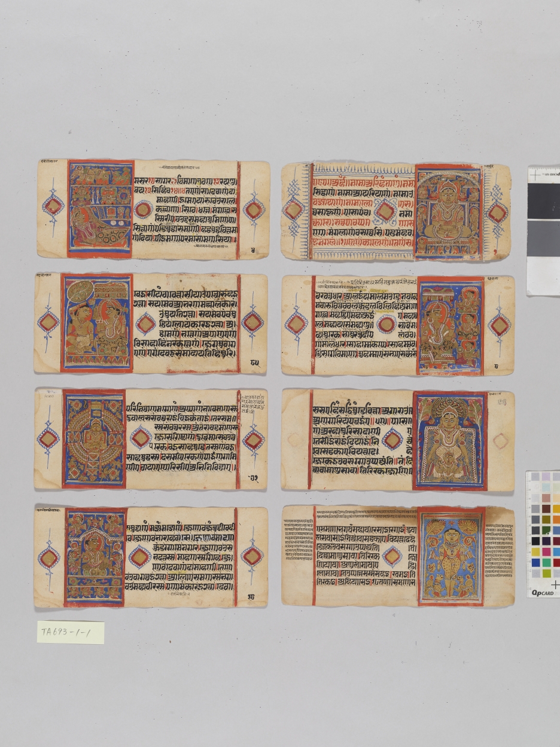Pick the teal green swatch on the color card
Screen dimensions: 560x747
click(x=546, y=563)
